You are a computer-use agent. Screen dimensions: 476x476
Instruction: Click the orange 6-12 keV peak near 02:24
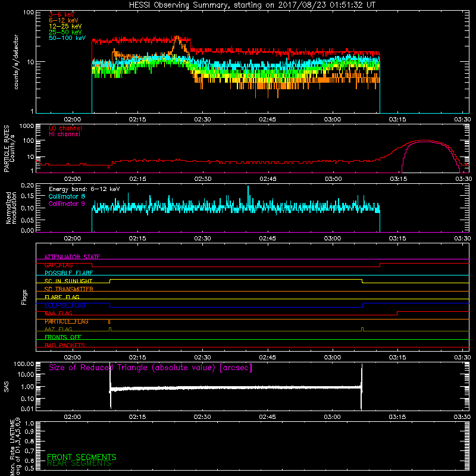pyautogui.click(x=177, y=37)
